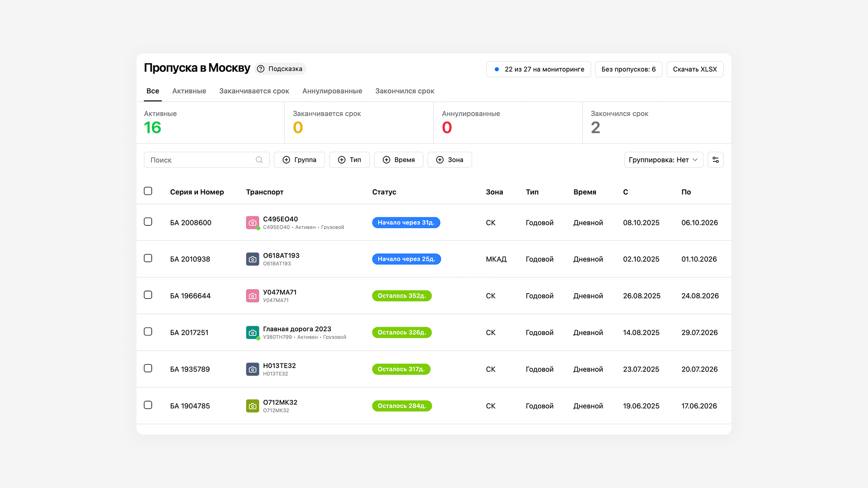This screenshot has height=488, width=868.
Task: Click the blue Начало через 31д. status badge
Action: [x=406, y=222]
